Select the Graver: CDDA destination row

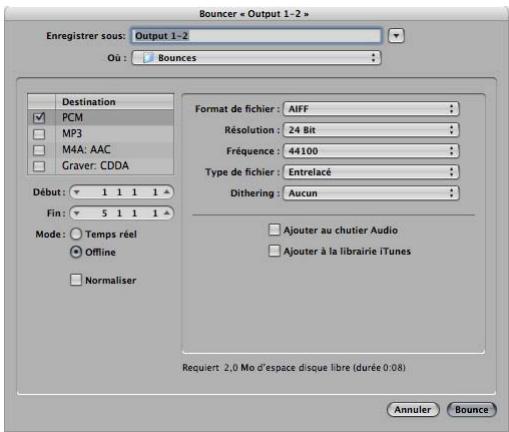101,166
